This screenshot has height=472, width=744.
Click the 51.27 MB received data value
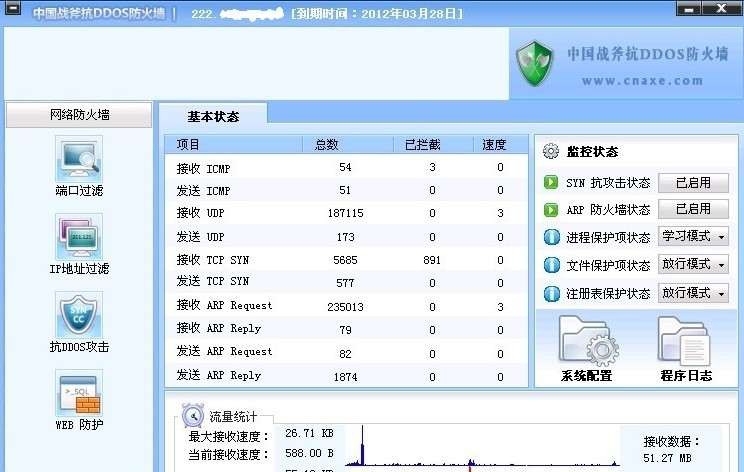tap(667, 458)
